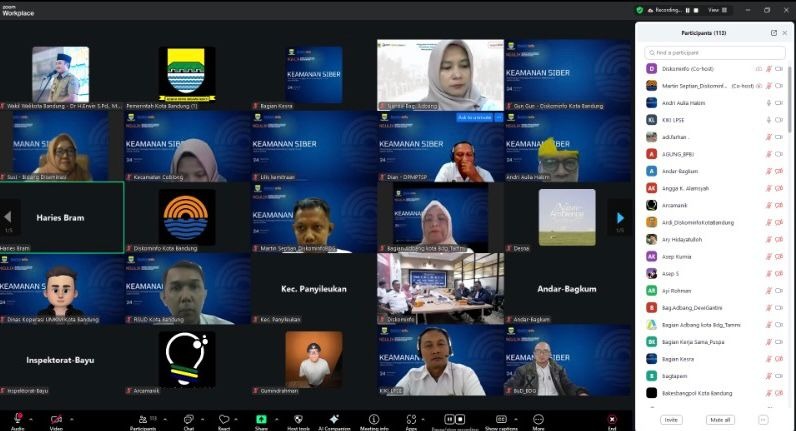Select Bagian Kerja Sama_Puspa participant row
The width and height of the screenshot is (796, 431).
click(715, 342)
